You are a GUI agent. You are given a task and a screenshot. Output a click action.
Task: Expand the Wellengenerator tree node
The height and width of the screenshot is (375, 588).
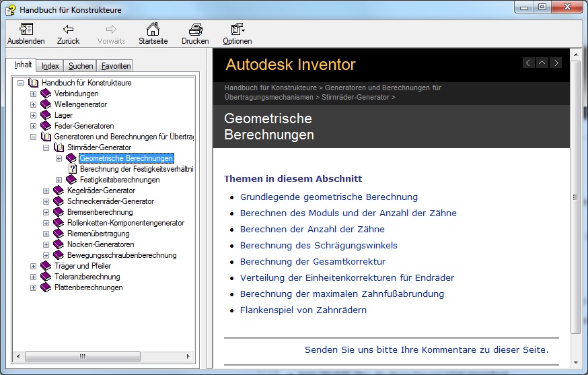tap(33, 105)
